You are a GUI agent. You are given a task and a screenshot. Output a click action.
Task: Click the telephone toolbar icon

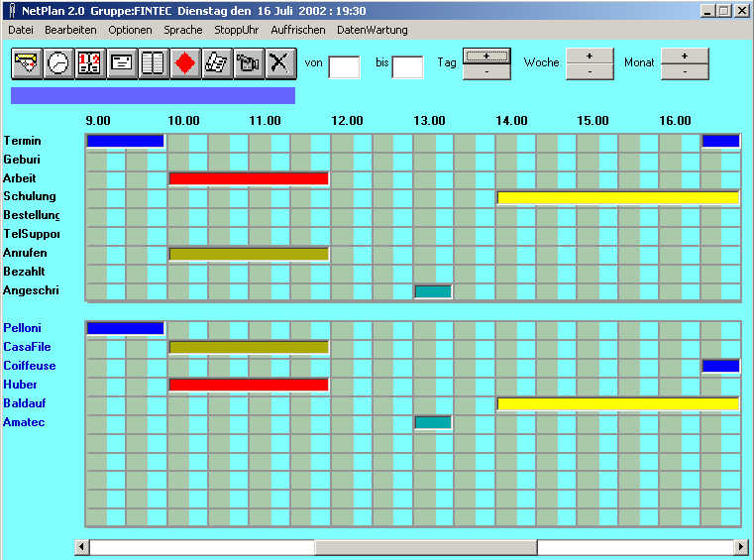[x=217, y=63]
